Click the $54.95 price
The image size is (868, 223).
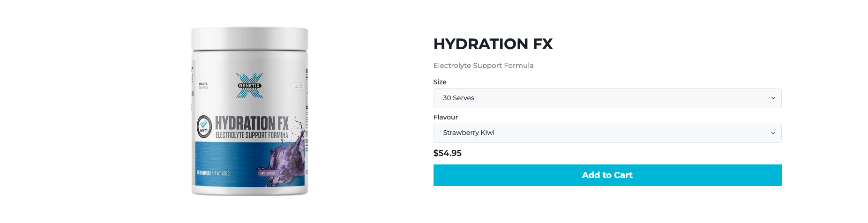point(447,153)
